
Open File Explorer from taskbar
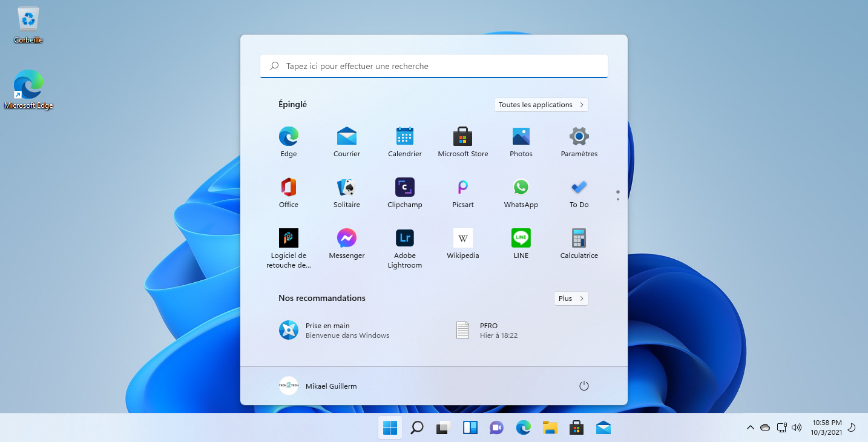(x=550, y=427)
